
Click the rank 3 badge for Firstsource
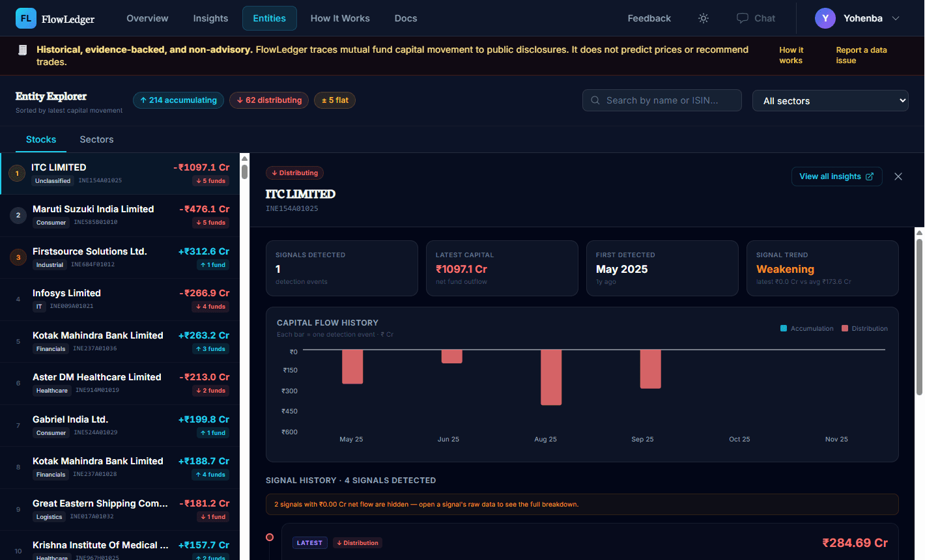pyautogui.click(x=18, y=257)
